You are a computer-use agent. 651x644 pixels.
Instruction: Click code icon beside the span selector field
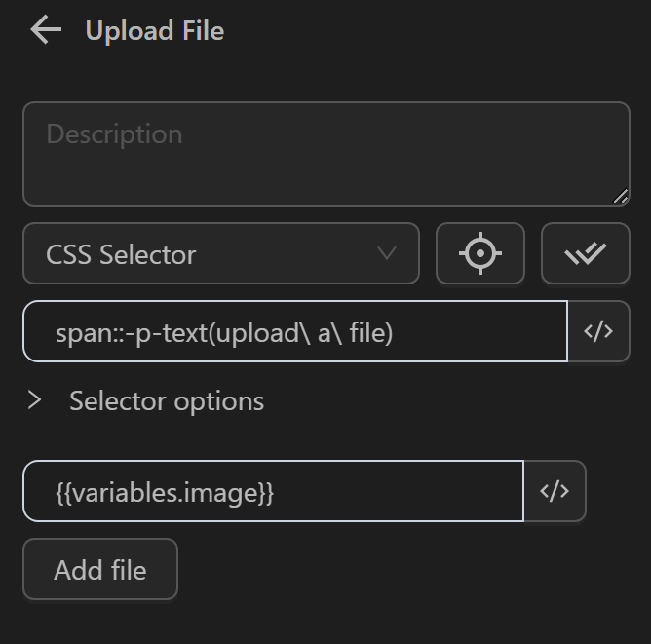pyautogui.click(x=598, y=332)
